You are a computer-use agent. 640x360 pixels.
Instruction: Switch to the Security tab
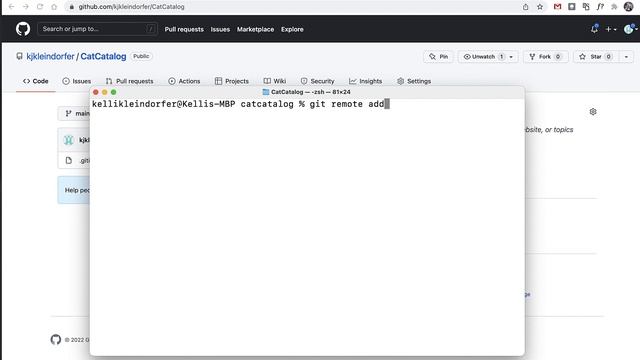pyautogui.click(x=318, y=81)
